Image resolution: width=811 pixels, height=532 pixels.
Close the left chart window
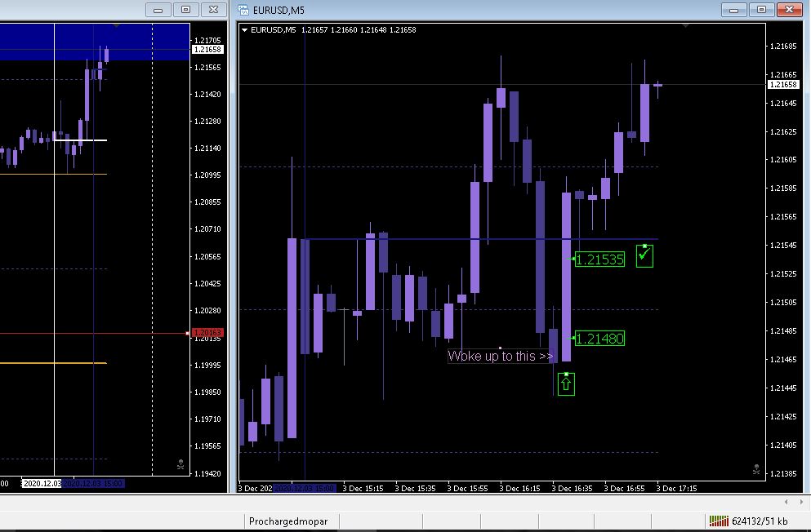click(x=214, y=10)
